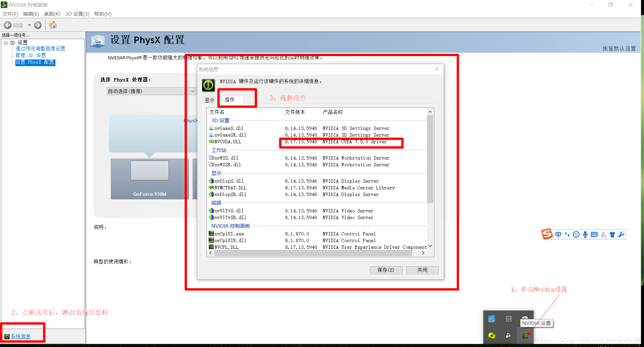Open the emoji smiley panel on Sogou bar
Screen dimensions: 644x347
[x=576, y=234]
